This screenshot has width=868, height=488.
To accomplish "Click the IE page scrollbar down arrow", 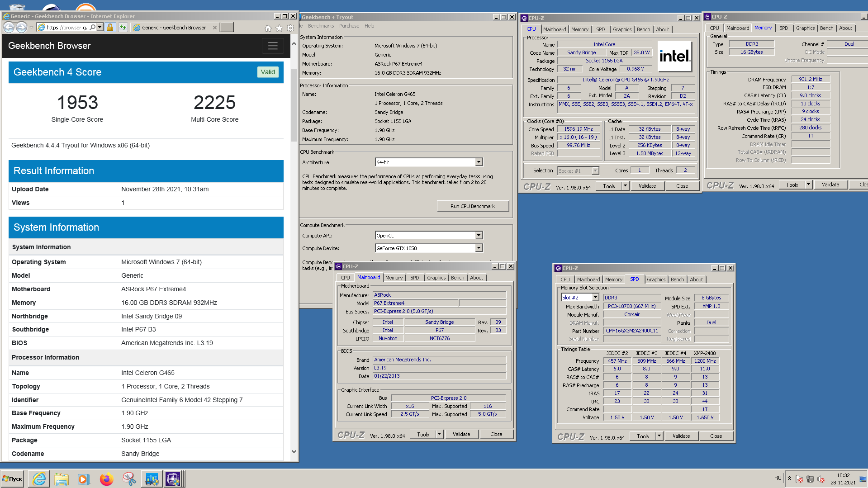I will tap(294, 451).
